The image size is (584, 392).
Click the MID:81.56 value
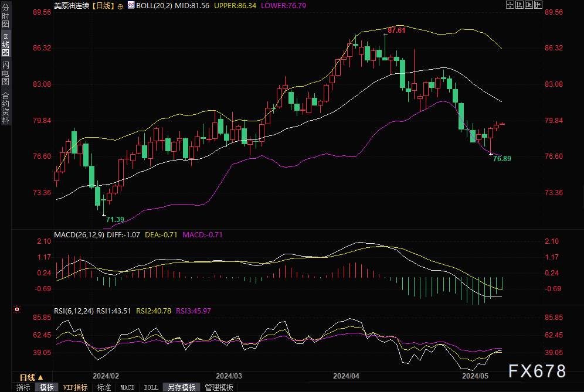coord(192,6)
